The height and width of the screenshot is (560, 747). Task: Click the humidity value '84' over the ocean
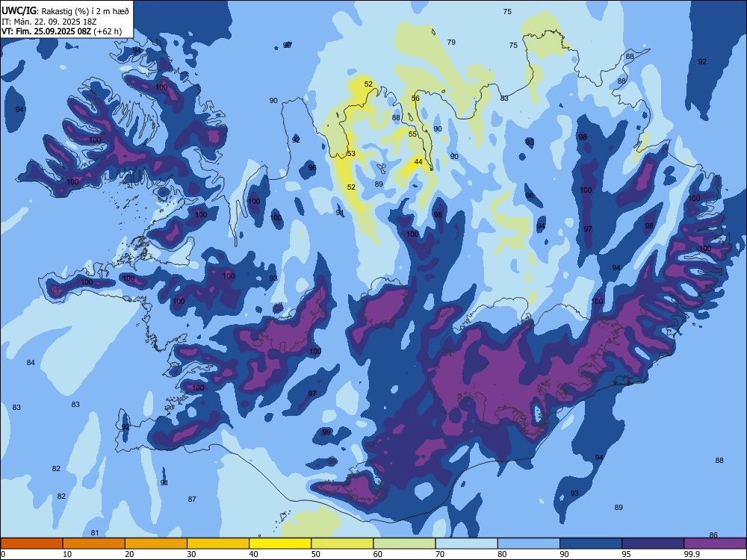pyautogui.click(x=31, y=363)
